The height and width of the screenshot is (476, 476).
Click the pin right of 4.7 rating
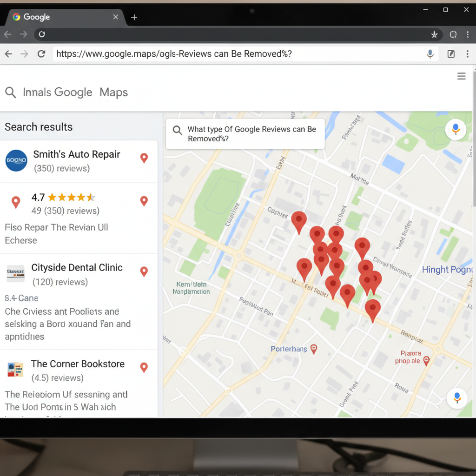pos(144,201)
